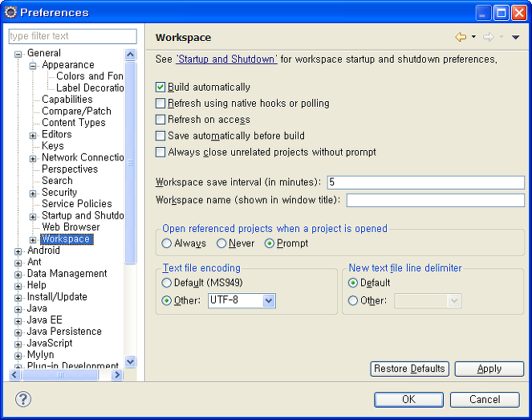This screenshot has width=532, height=420.
Task: Click the Apply button
Action: coord(489,369)
